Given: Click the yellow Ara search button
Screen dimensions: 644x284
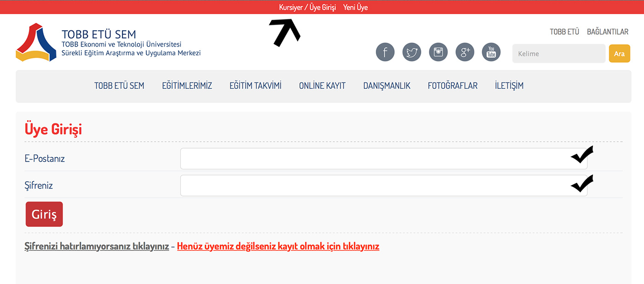Looking at the screenshot, I should tap(619, 53).
